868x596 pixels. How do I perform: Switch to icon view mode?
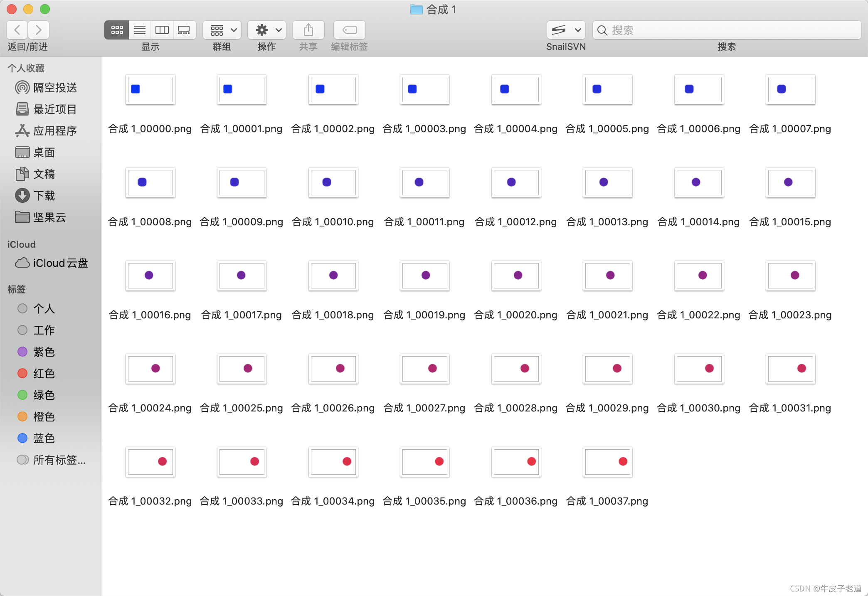click(117, 30)
